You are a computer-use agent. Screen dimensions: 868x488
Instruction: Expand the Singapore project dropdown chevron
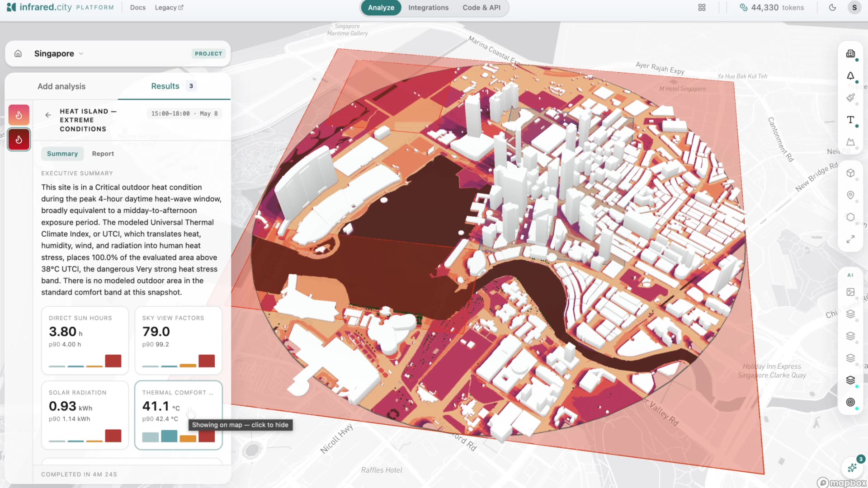pos(81,53)
